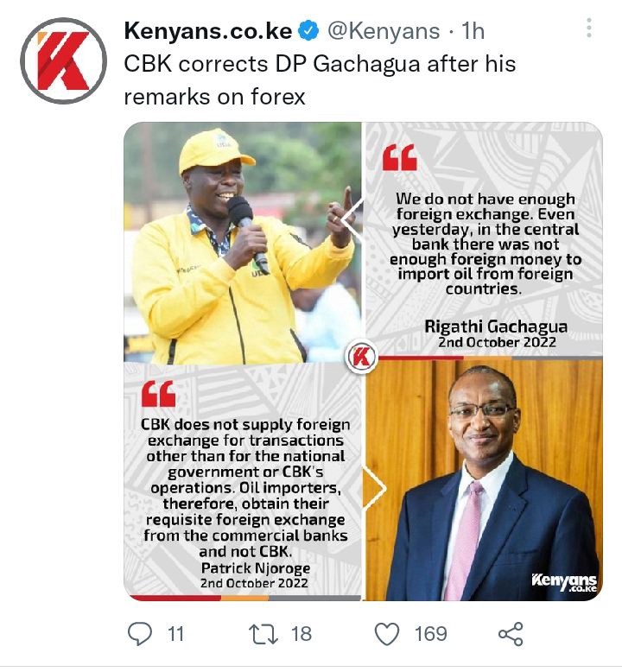View photo of man in navy suit
The image size is (622, 672).
pos(484,479)
